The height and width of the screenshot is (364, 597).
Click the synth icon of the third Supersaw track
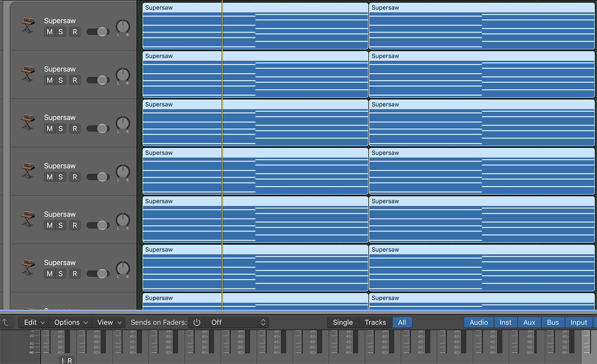point(28,122)
